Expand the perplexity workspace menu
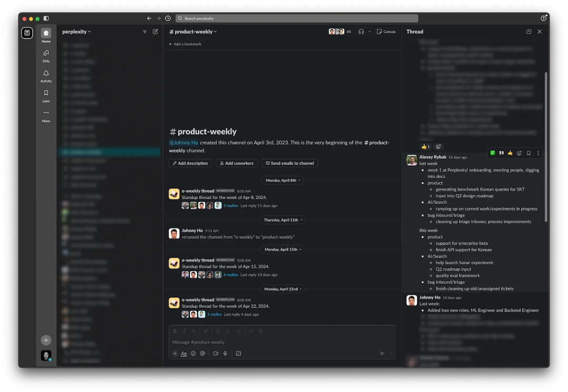The height and width of the screenshot is (392, 568). pyautogui.click(x=76, y=32)
